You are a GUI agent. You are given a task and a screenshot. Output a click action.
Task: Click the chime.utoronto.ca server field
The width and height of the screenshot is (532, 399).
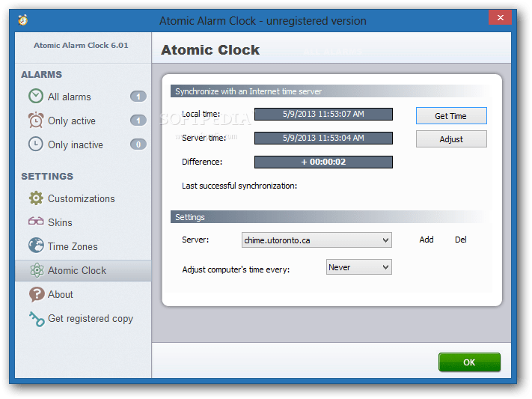point(317,240)
